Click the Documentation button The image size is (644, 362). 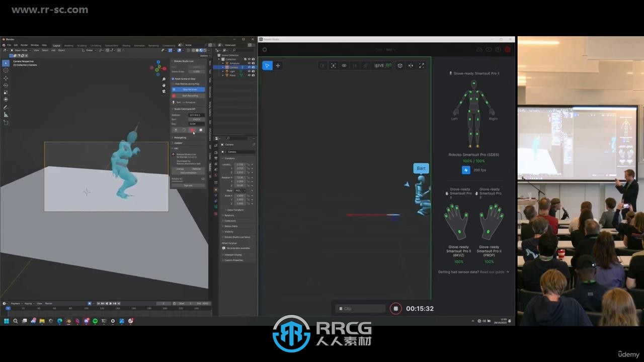pos(189,172)
